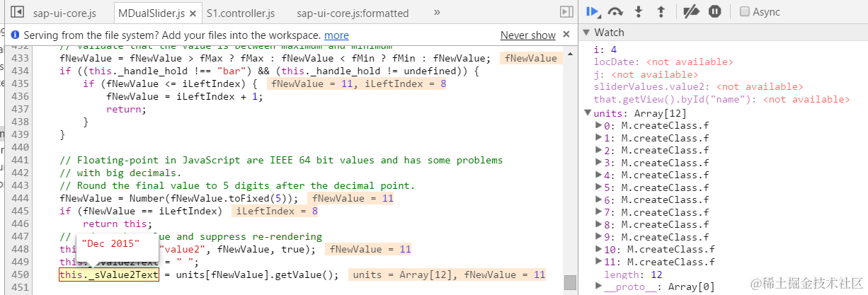This screenshot has width=868, height=295.
Task: Toggle pause on exceptions
Action: (x=715, y=11)
